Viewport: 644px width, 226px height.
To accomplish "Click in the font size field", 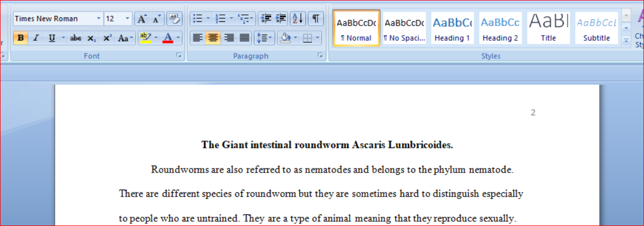I will 114,19.
